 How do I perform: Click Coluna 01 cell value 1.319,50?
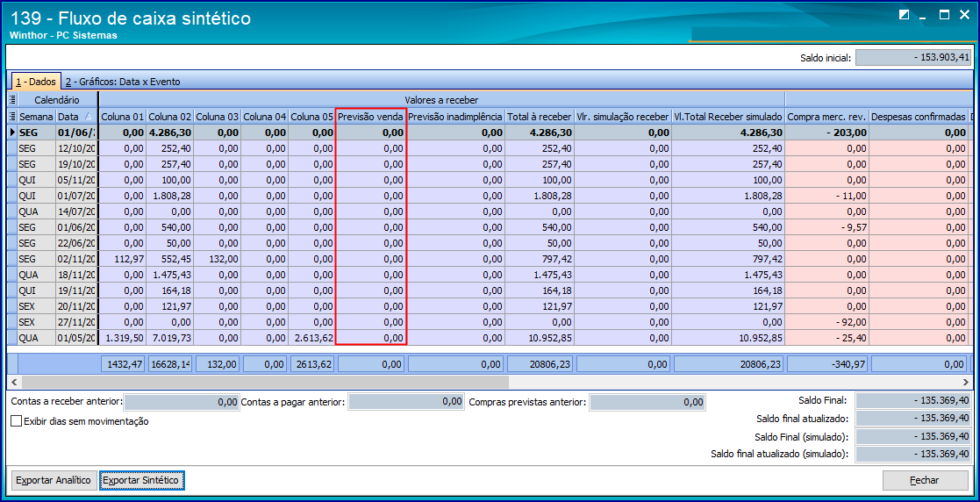[123, 338]
